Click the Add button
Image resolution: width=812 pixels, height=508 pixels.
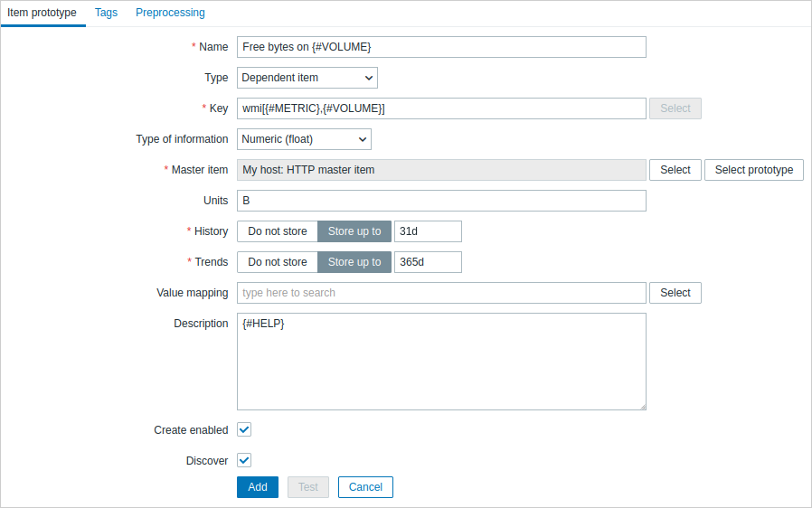click(x=258, y=487)
